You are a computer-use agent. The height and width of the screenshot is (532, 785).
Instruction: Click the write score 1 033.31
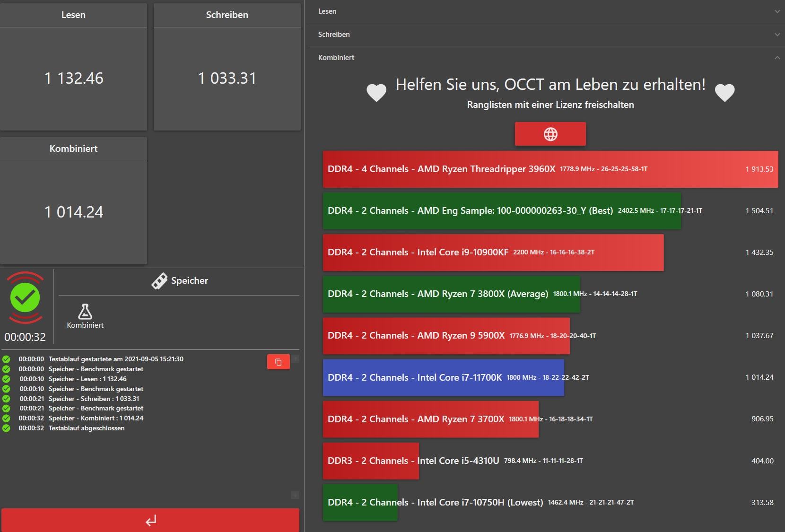227,78
